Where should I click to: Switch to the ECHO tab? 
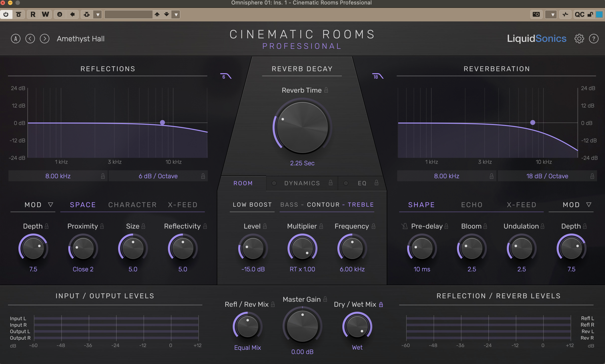pos(472,205)
